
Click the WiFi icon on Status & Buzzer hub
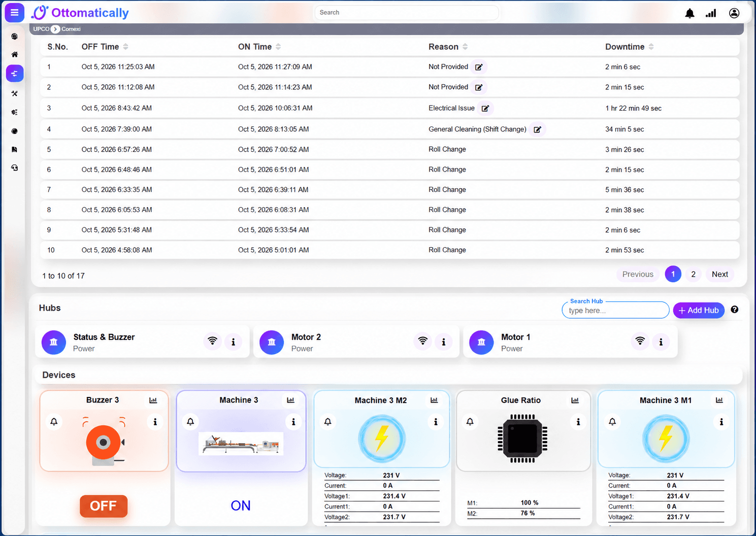click(213, 341)
